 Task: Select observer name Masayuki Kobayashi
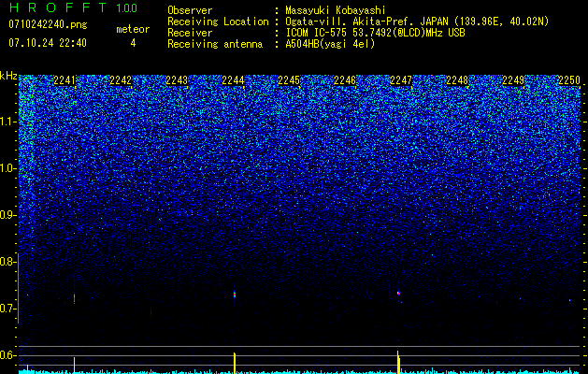pos(336,10)
